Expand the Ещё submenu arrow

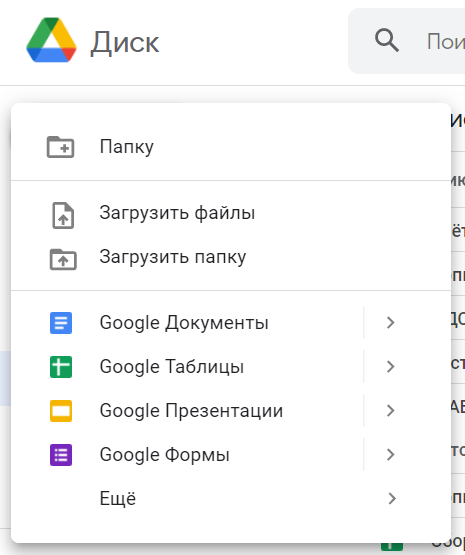(x=392, y=498)
